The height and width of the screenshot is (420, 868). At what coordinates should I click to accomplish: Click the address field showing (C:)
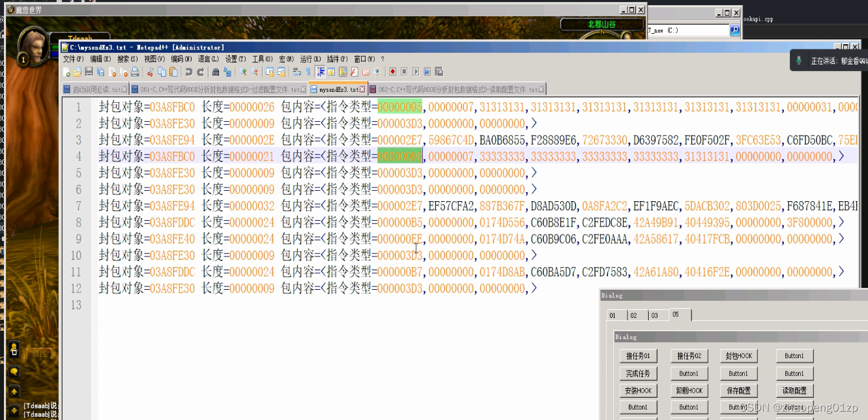(x=687, y=30)
